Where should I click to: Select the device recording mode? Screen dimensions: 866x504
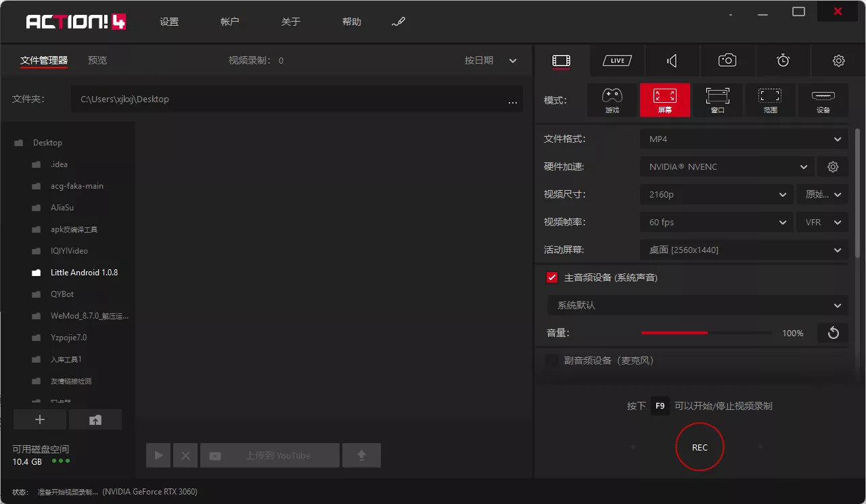pos(823,100)
